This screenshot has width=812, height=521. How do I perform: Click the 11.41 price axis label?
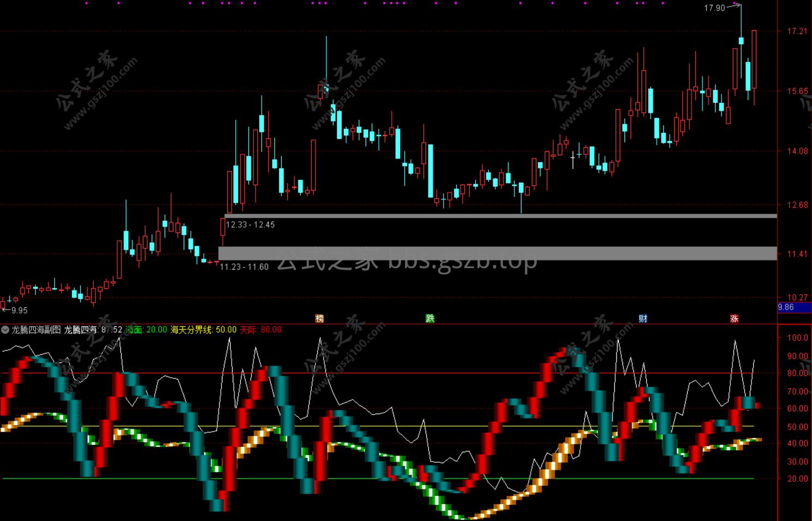797,254
